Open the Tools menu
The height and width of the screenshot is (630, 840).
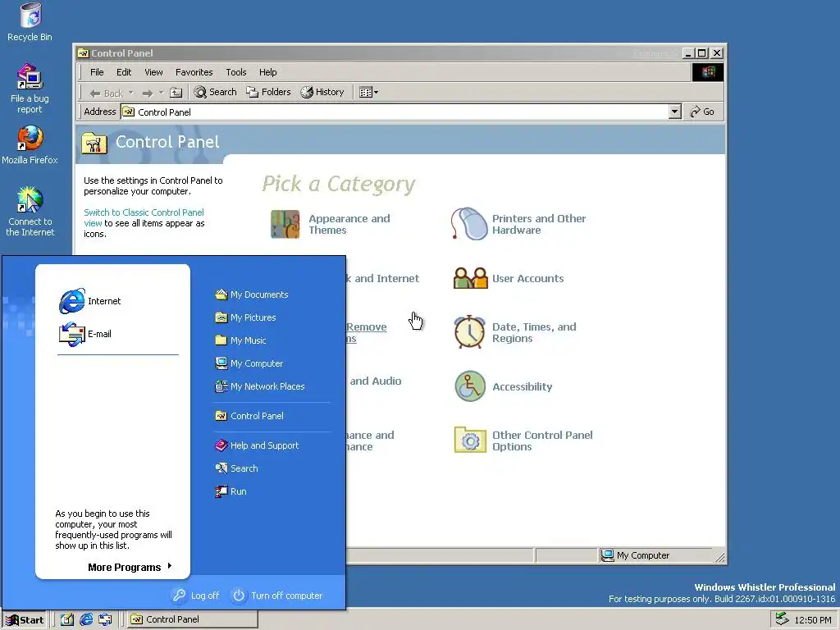[x=236, y=72]
